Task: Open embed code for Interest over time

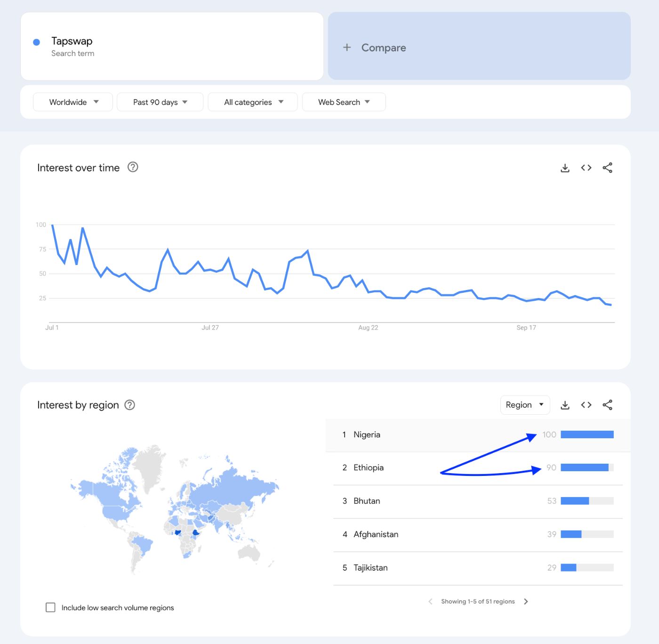Action: (586, 168)
